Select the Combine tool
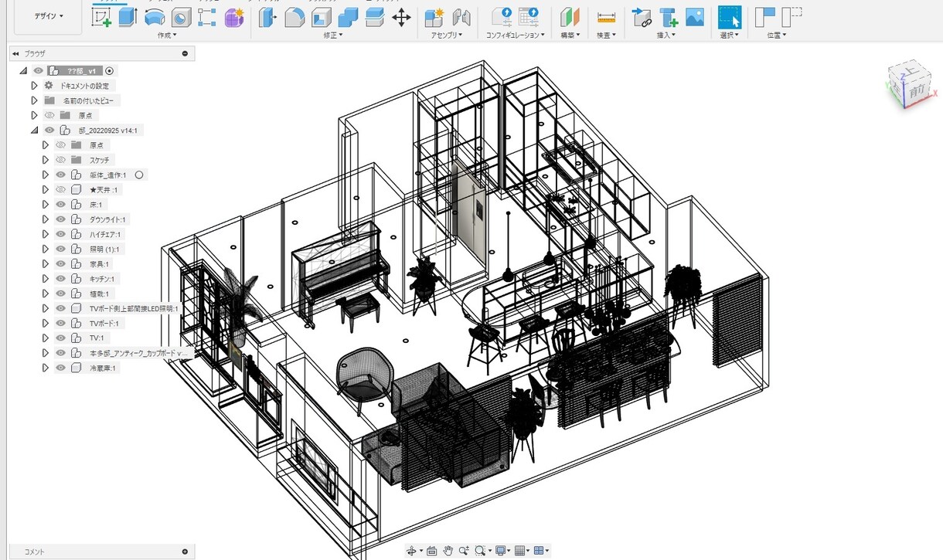This screenshot has width=943, height=560. point(348,17)
